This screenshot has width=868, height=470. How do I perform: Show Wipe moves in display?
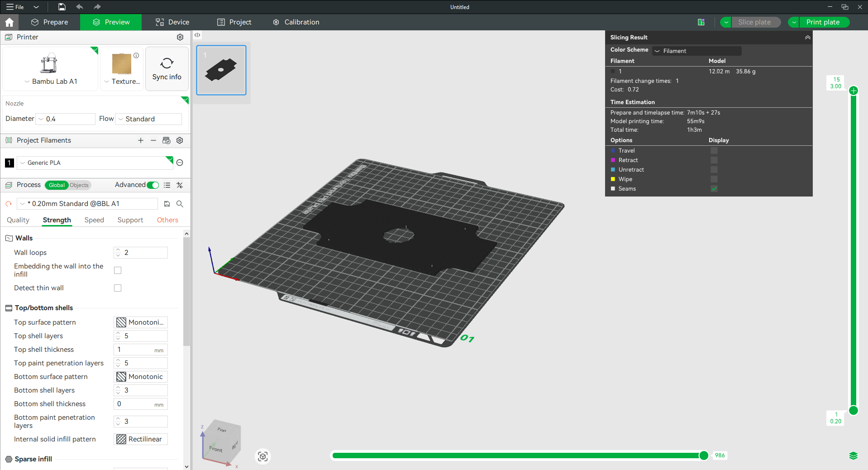[714, 179]
